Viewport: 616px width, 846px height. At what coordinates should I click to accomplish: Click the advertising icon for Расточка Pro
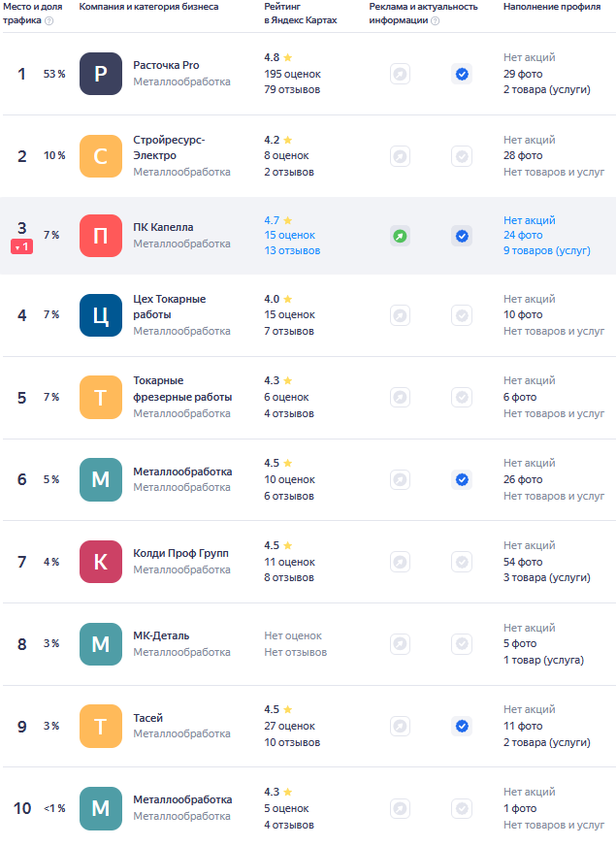pos(401,74)
